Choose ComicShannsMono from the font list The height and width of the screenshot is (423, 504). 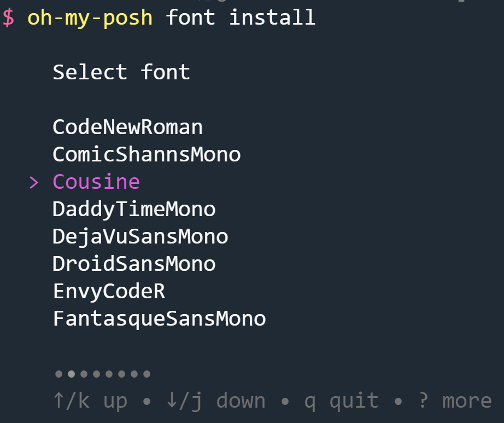[x=146, y=155]
